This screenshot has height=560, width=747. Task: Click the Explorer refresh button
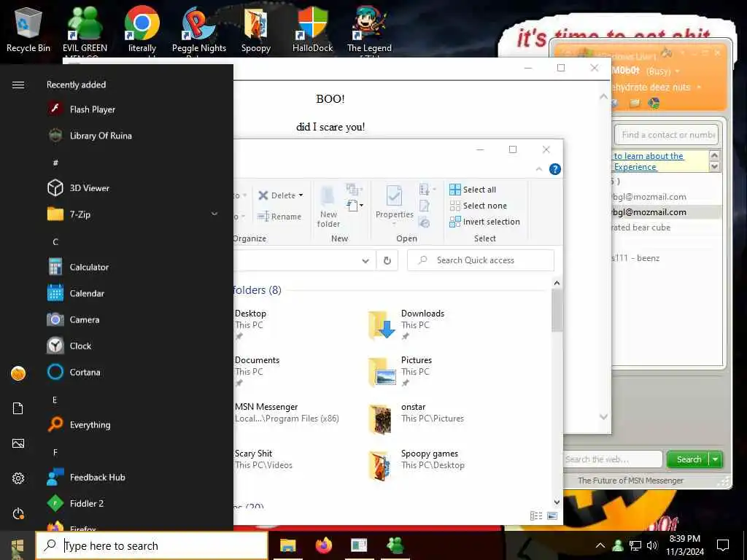[x=387, y=260]
